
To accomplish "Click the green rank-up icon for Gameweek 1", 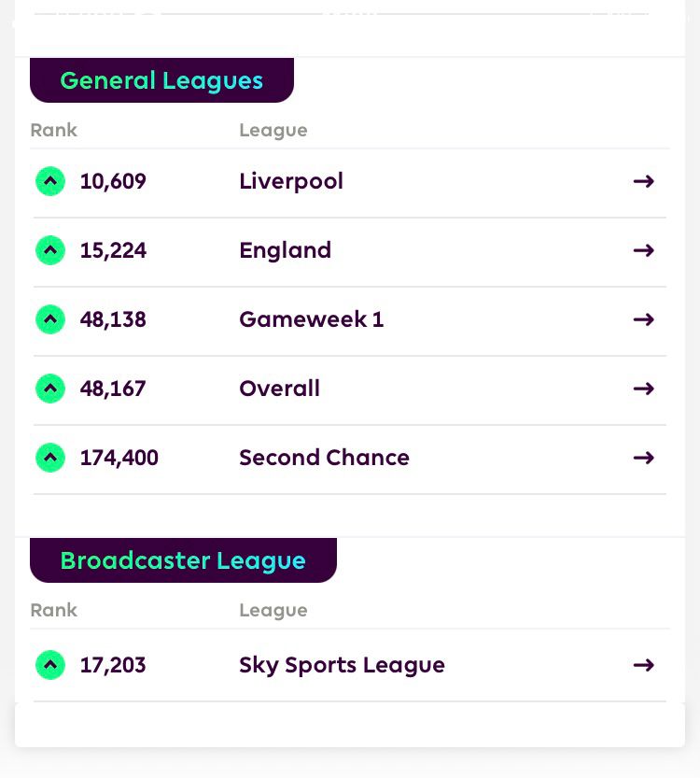I will pos(50,319).
